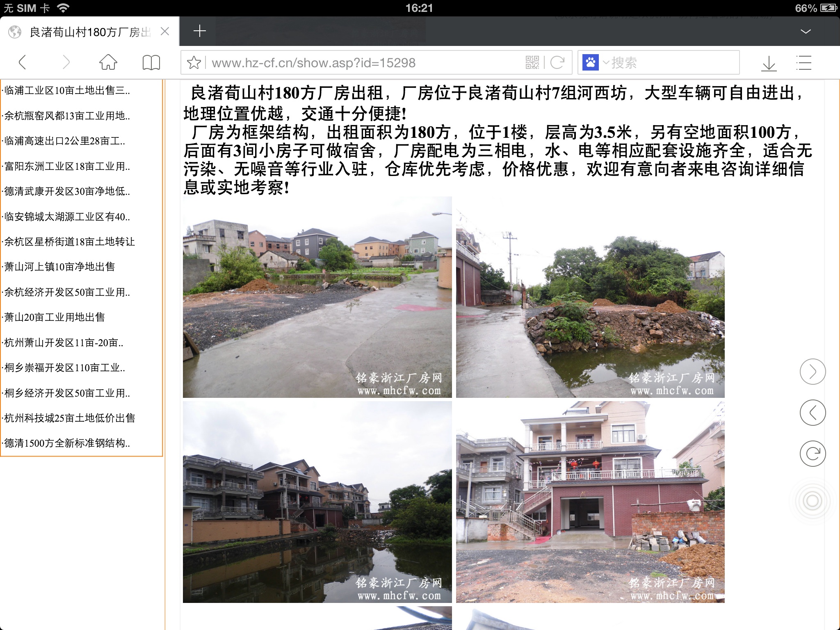Screen dimensions: 840x630
Task: Bookmark page with star icon
Action: coord(194,63)
